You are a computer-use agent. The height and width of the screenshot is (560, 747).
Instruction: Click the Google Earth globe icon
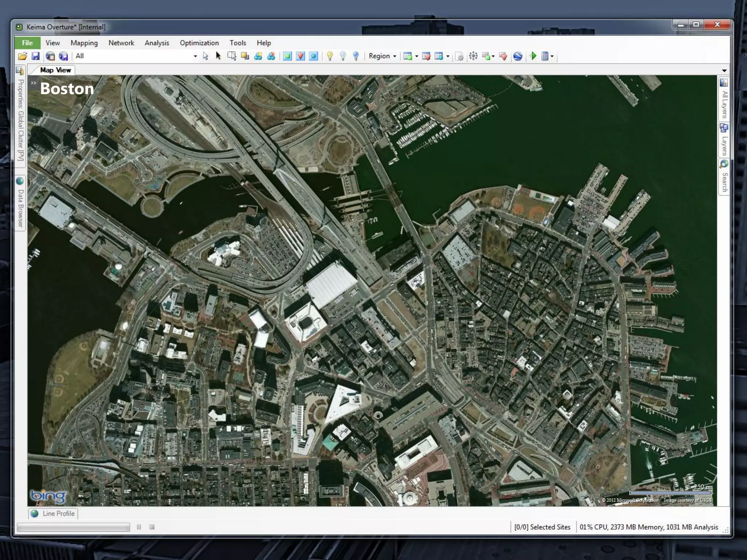(x=518, y=56)
